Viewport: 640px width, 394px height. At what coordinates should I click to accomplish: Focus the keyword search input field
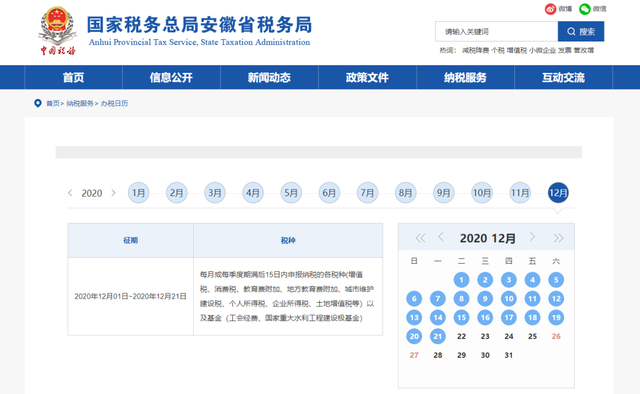point(496,31)
